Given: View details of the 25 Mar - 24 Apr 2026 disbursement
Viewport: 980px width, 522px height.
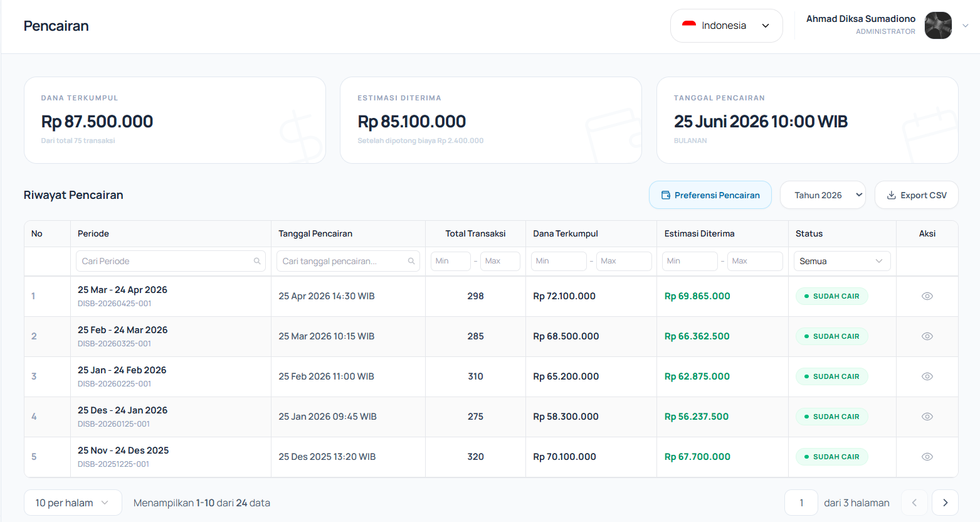Looking at the screenshot, I should [927, 296].
